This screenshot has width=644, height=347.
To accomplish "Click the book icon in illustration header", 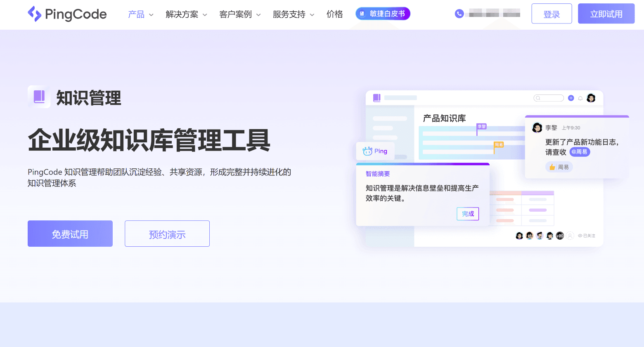I will (376, 98).
